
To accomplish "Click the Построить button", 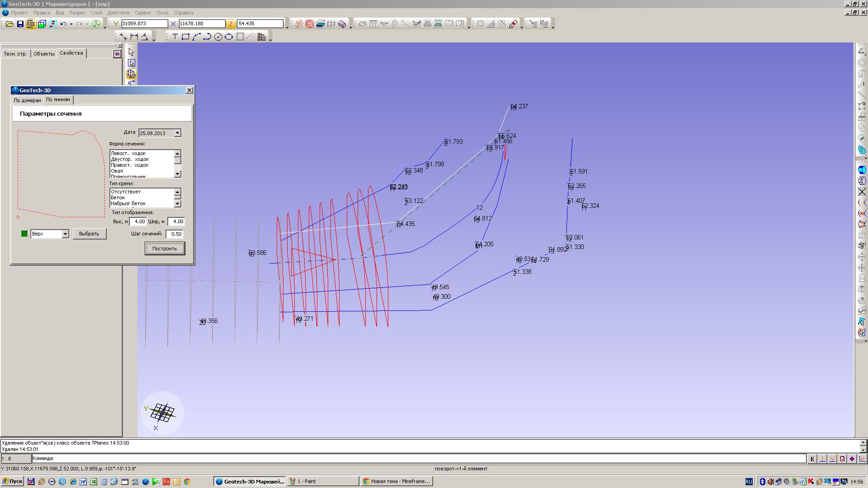I will click(x=165, y=249).
